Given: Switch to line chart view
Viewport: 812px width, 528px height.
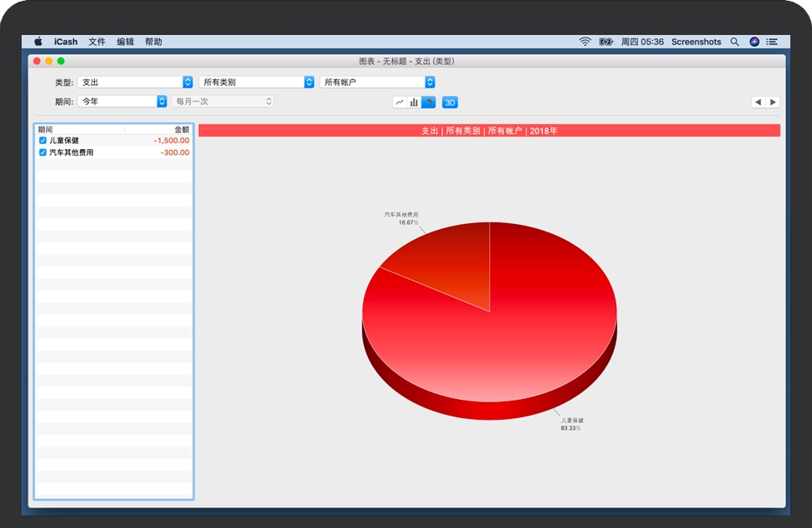Looking at the screenshot, I should click(400, 102).
